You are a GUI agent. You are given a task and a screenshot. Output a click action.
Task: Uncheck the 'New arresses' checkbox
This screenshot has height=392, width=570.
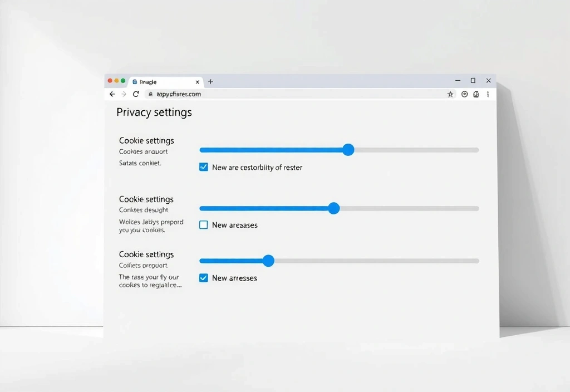point(204,277)
